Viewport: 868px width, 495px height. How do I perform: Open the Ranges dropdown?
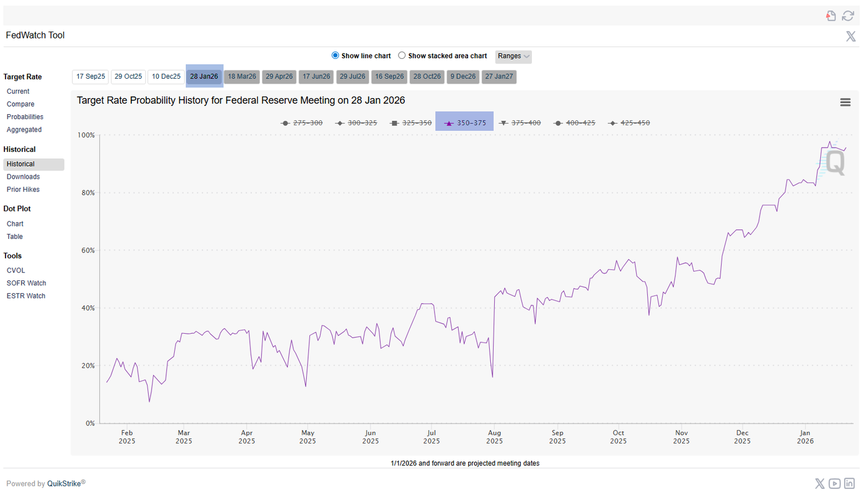tap(513, 56)
